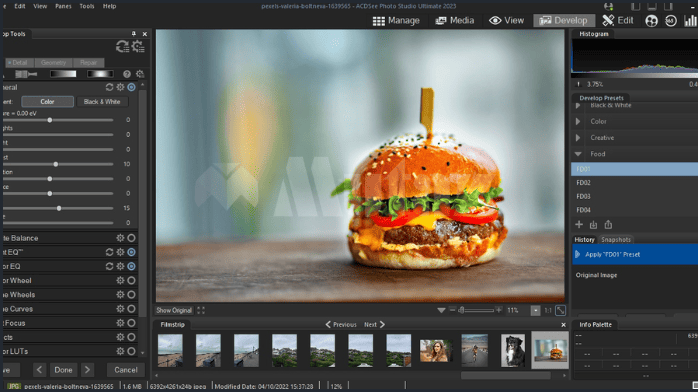Click the fit image to window icon

coord(560,310)
